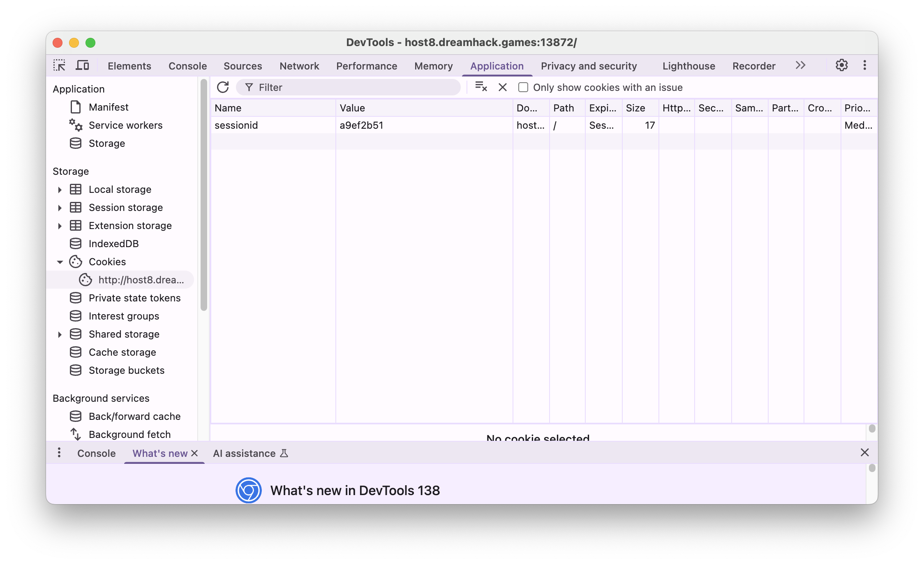Viewport: 924px width, 565px height.
Task: Expand the Local storage tree item
Action: pos(60,190)
